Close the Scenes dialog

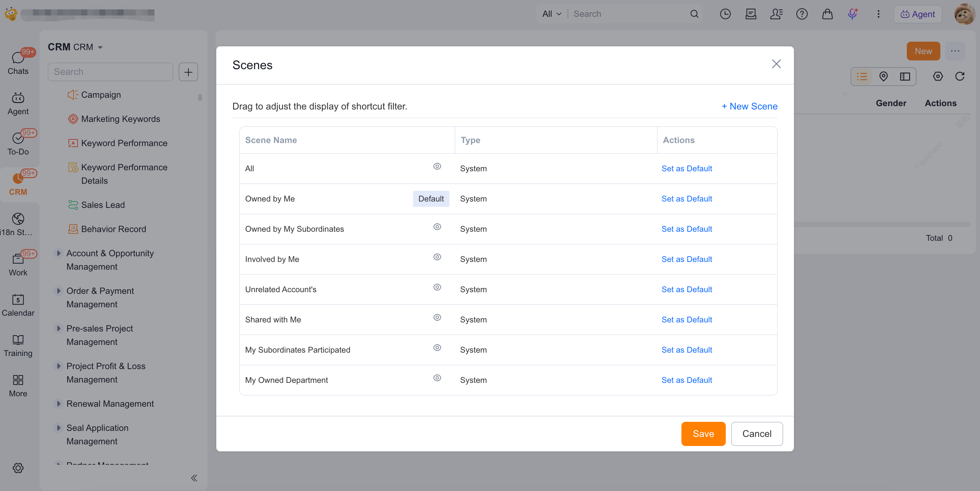tap(776, 64)
